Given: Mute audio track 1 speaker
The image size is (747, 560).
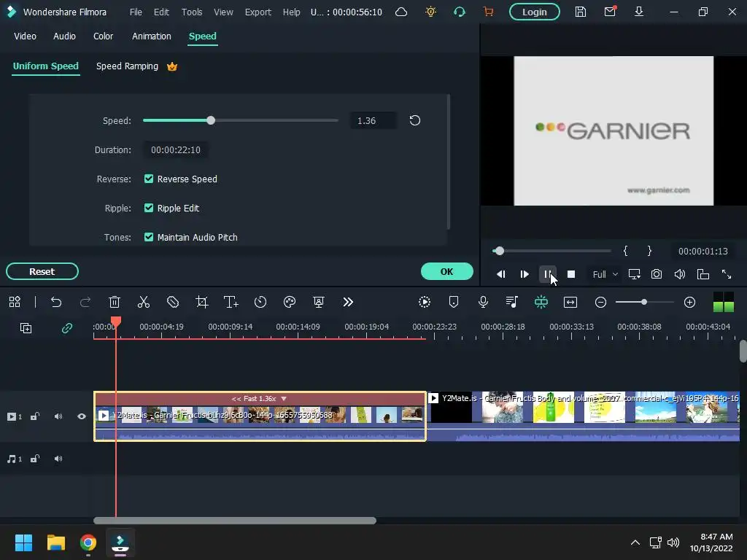Looking at the screenshot, I should (x=58, y=459).
